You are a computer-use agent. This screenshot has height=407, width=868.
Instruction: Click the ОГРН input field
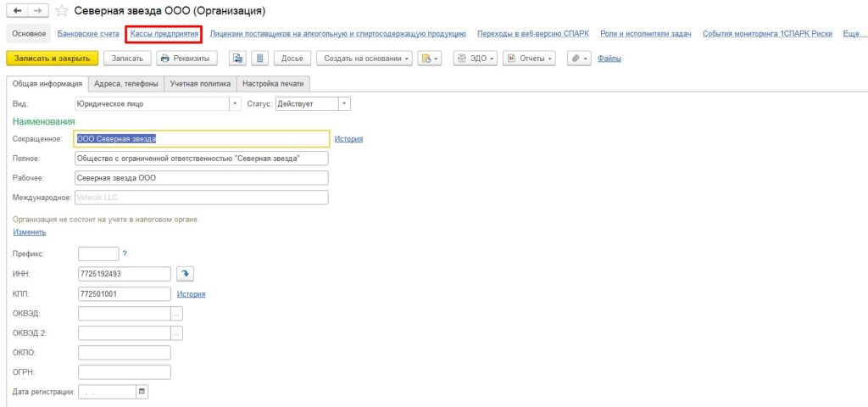coord(124,372)
